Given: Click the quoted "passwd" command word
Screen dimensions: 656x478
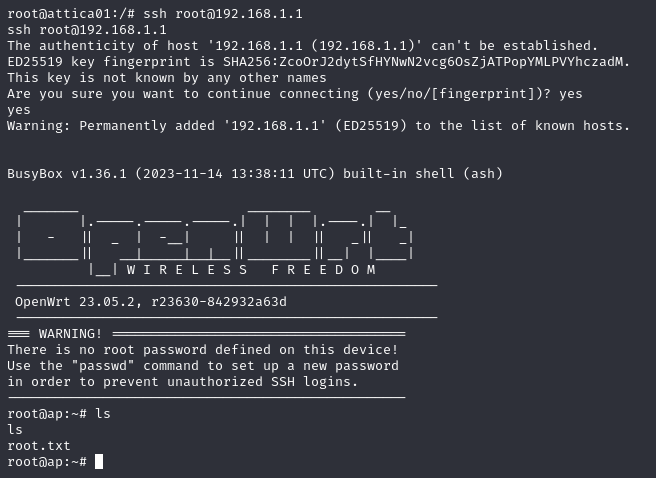Looking at the screenshot, I should click(103, 366).
